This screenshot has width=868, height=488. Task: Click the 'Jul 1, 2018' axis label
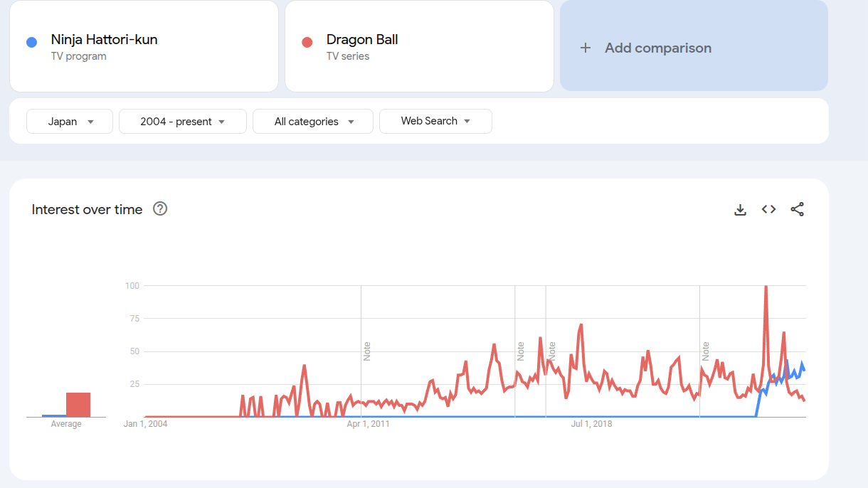pos(592,424)
